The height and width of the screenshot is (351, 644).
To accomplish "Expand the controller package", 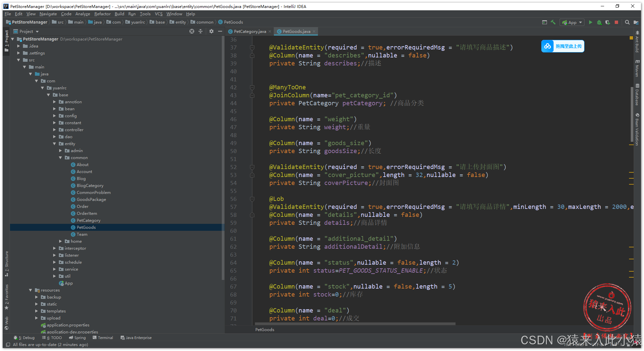I will coord(55,130).
